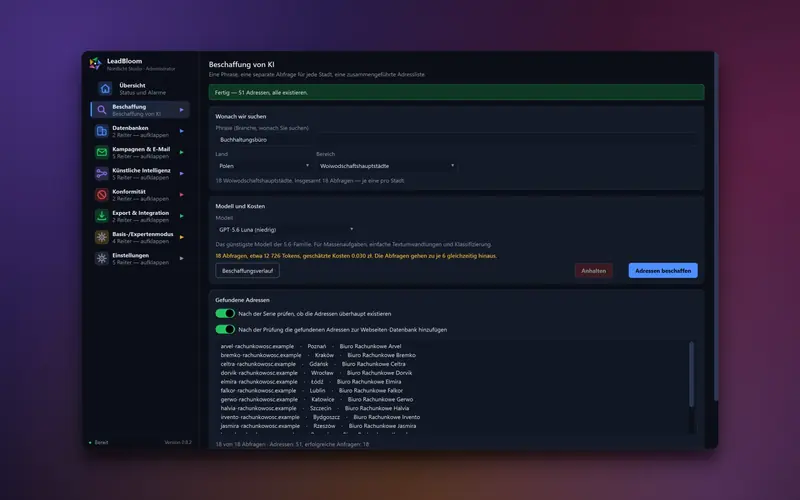
Task: Click Adressen beschaffen button
Action: [x=663, y=270]
